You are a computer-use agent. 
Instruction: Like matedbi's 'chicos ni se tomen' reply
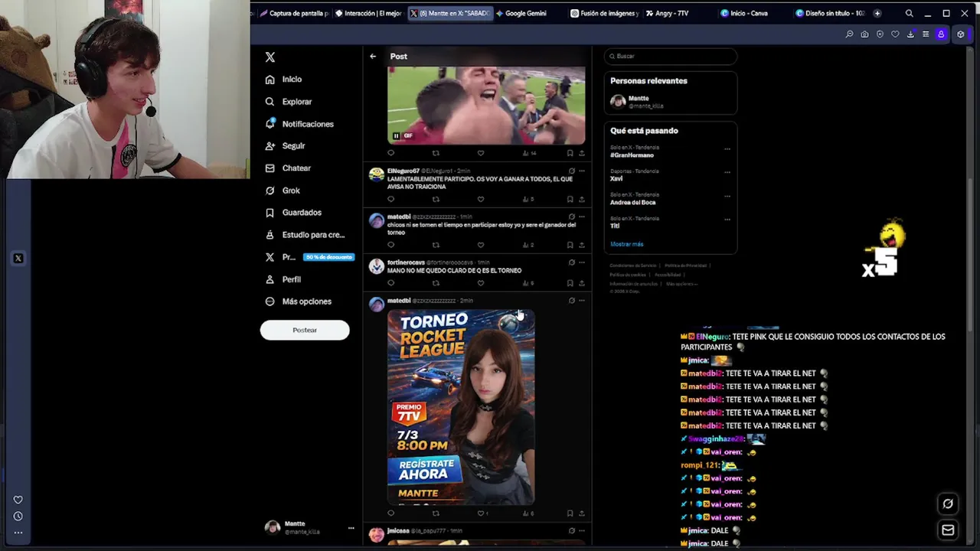click(481, 245)
